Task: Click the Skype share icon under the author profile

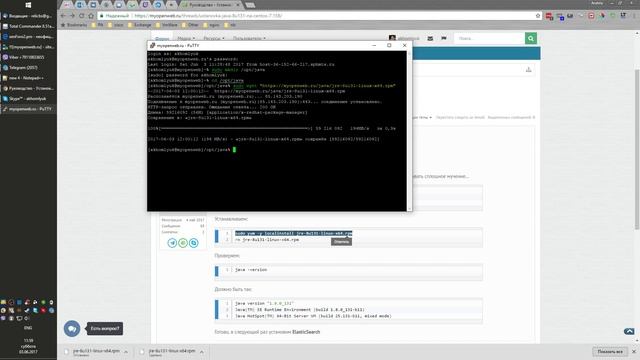Action: point(193,243)
